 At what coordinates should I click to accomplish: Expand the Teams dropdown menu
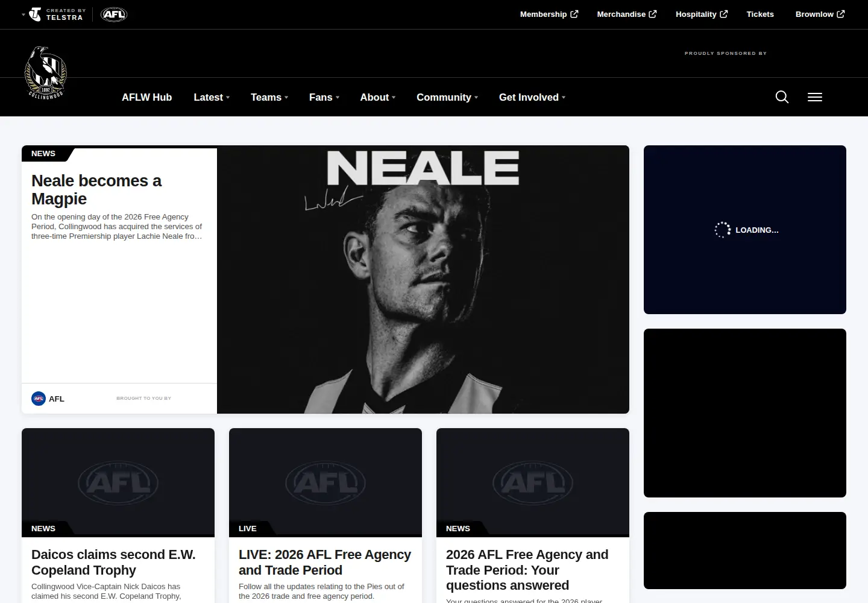pos(269,97)
